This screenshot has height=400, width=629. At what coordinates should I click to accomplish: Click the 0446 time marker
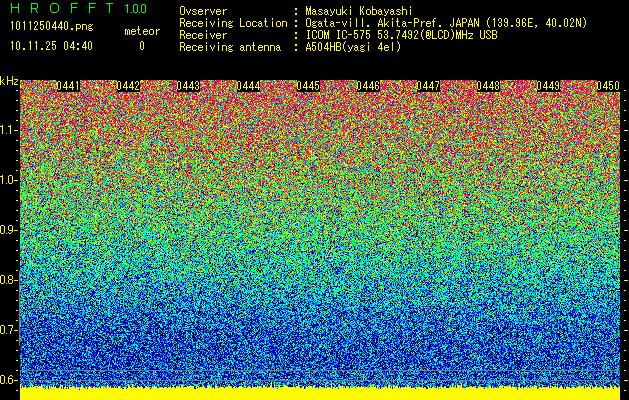tap(368, 86)
